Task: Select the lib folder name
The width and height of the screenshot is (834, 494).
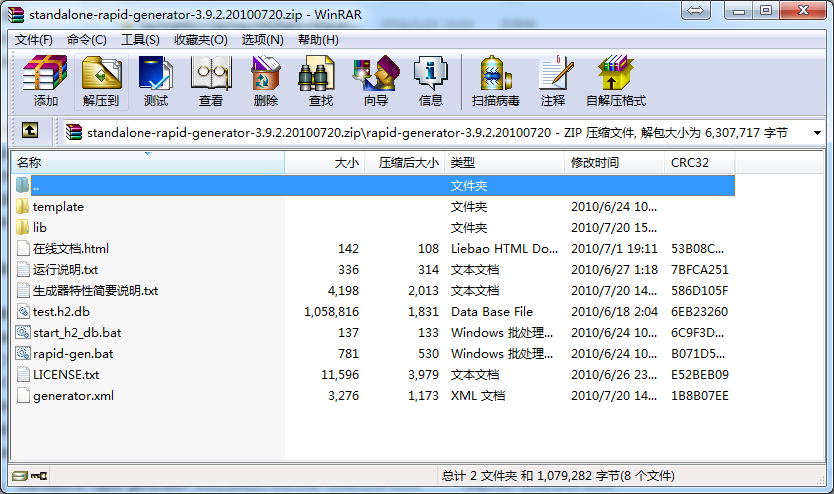Action: point(40,228)
